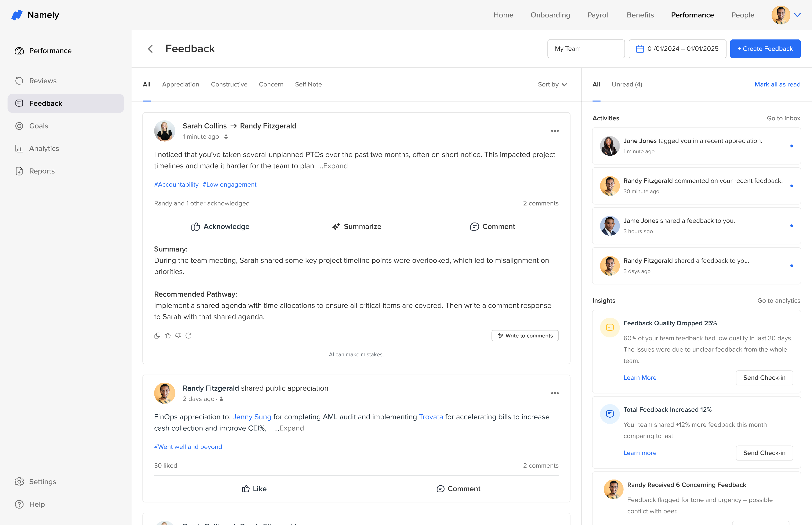Like Randy Fitzgerald's public appreciation
The height and width of the screenshot is (525, 812).
coord(254,489)
